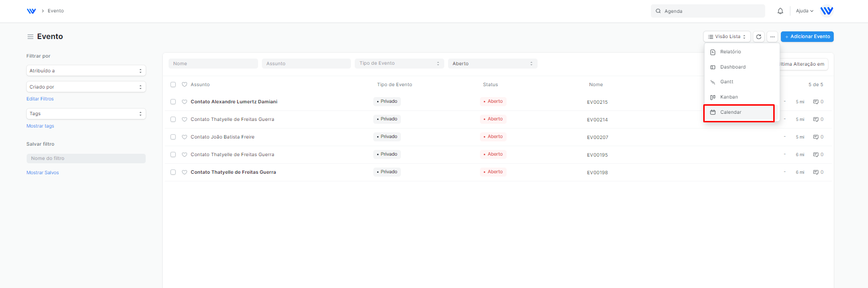
Task: Expand the Atribuído a filter dropdown
Action: tap(86, 71)
